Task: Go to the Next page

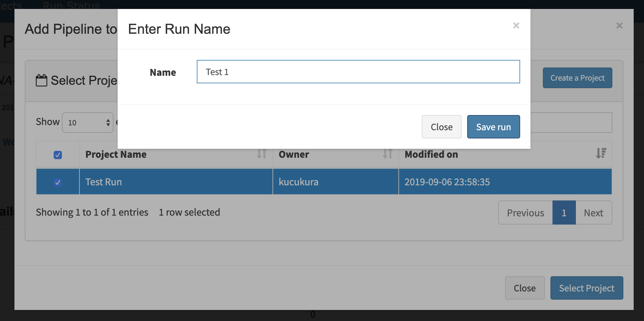Action: (x=593, y=213)
